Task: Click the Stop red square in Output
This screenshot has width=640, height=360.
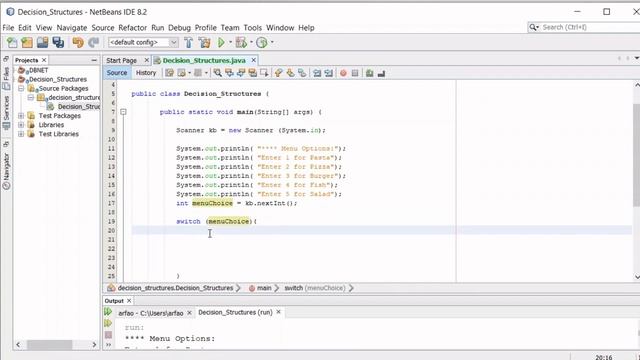Action: pyautogui.click(x=108, y=335)
